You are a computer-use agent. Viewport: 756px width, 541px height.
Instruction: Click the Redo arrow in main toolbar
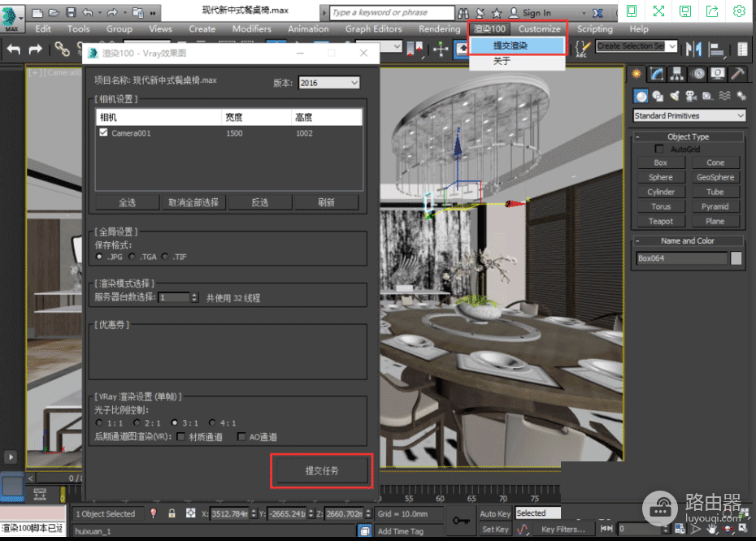tap(35, 49)
